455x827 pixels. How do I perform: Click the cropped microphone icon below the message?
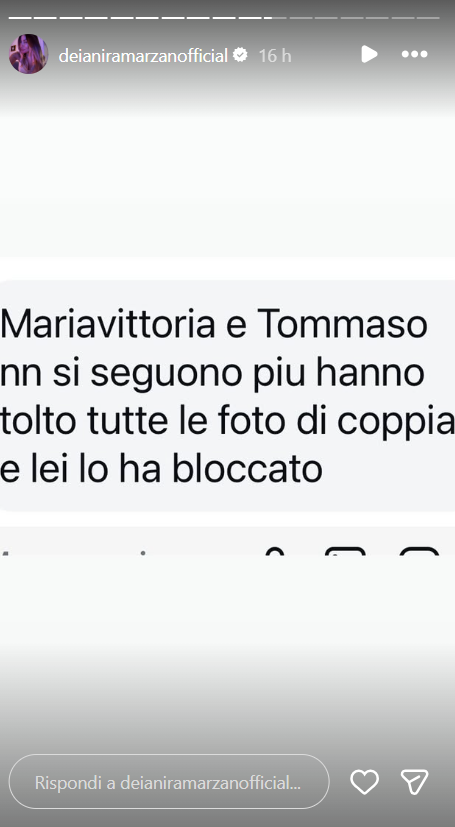275,551
